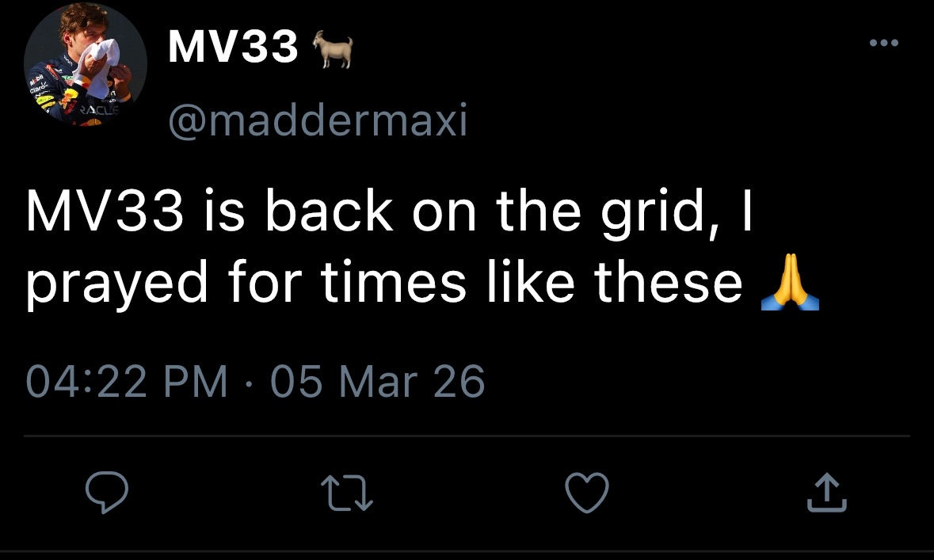Click the divider line above action icons
The height and width of the screenshot is (560, 934).
(x=467, y=436)
